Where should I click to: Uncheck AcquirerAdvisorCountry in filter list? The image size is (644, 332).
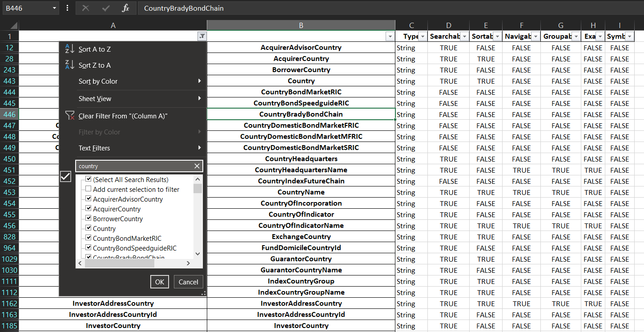point(88,199)
